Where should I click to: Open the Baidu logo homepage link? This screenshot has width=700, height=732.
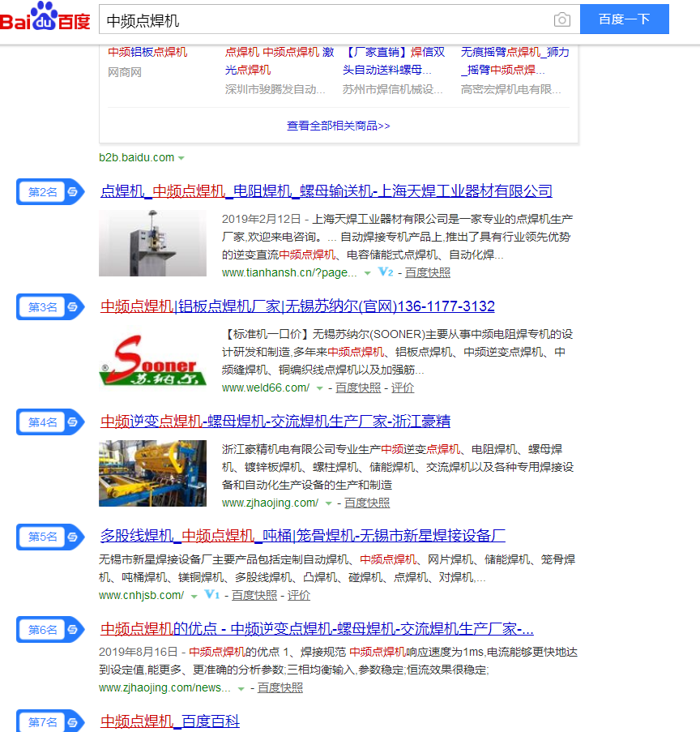pyautogui.click(x=45, y=17)
